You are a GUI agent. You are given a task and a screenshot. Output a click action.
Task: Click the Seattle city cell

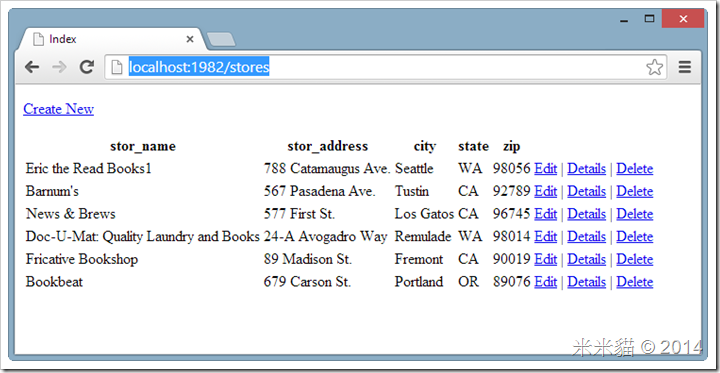[x=414, y=169]
